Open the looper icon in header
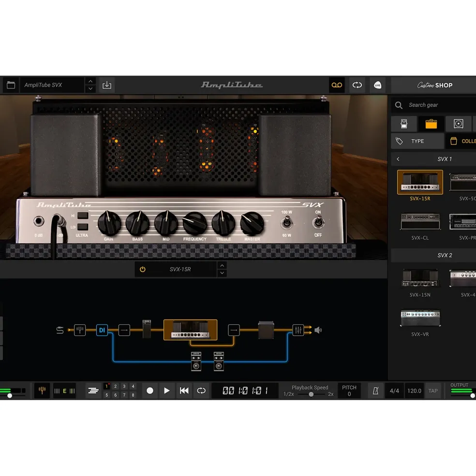476x476 pixels. pos(357,85)
